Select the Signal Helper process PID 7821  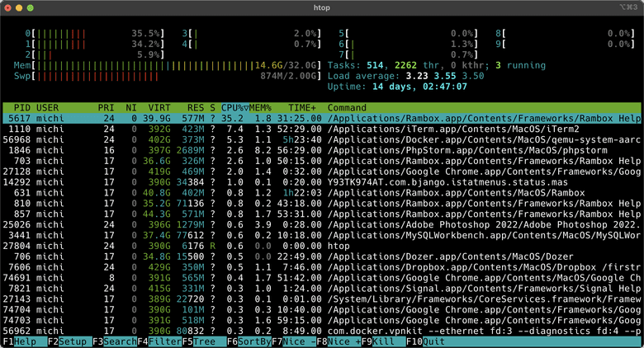[x=322, y=289]
